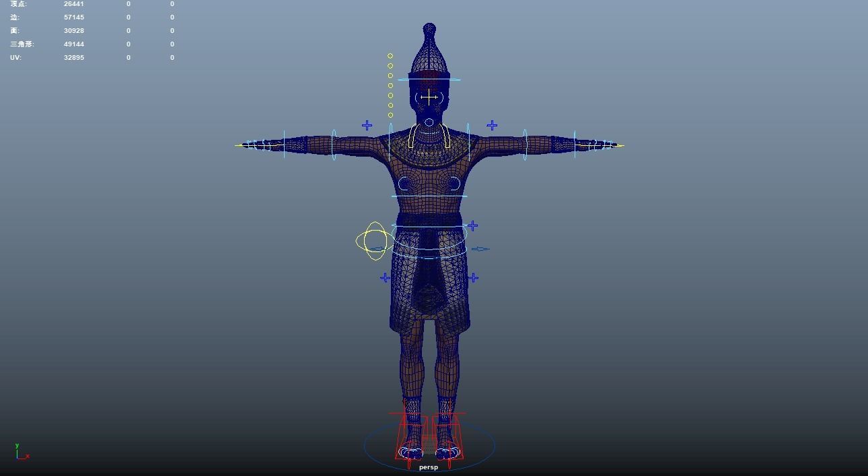This screenshot has width=868, height=476.
Task: Click the persp camera label
Action: click(429, 467)
